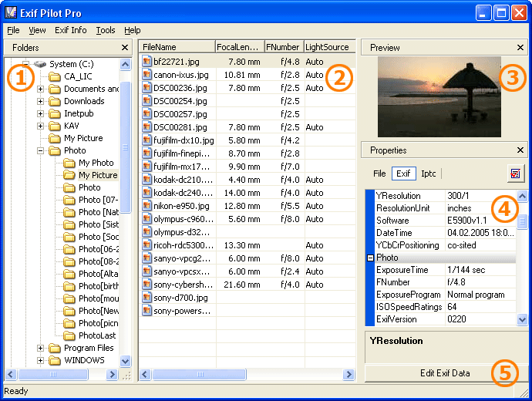Expand the Program Files folder
The width and height of the screenshot is (532, 401).
tap(41, 348)
